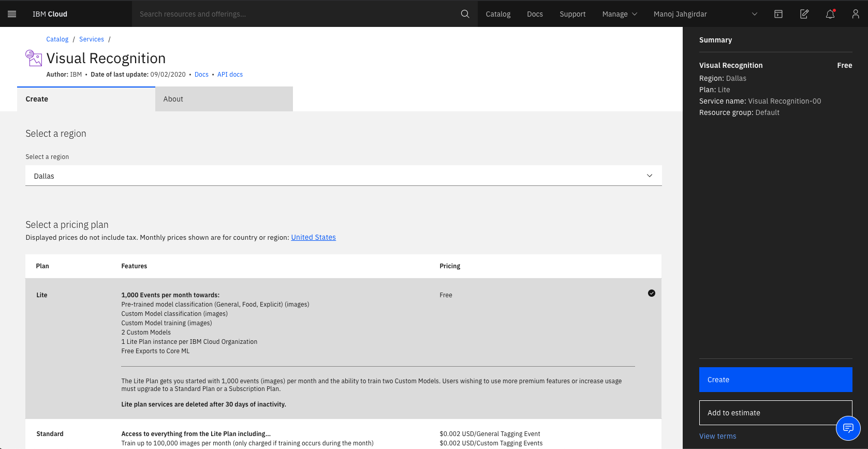Click the blue Create button
868x449 pixels.
[x=775, y=380]
